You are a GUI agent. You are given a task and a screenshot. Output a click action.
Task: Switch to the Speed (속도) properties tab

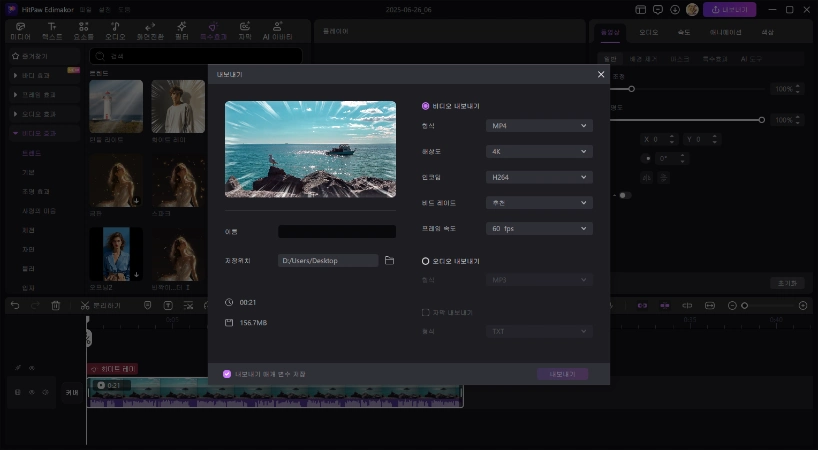[684, 32]
